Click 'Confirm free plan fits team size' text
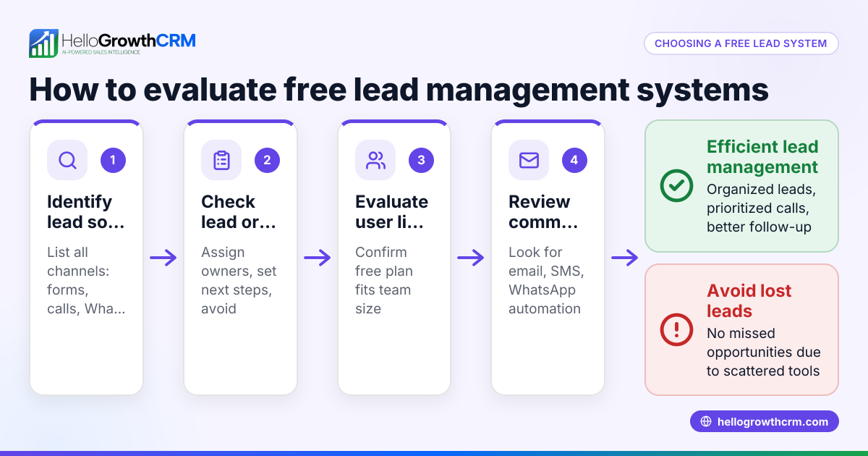The width and height of the screenshot is (868, 456). coord(383,281)
